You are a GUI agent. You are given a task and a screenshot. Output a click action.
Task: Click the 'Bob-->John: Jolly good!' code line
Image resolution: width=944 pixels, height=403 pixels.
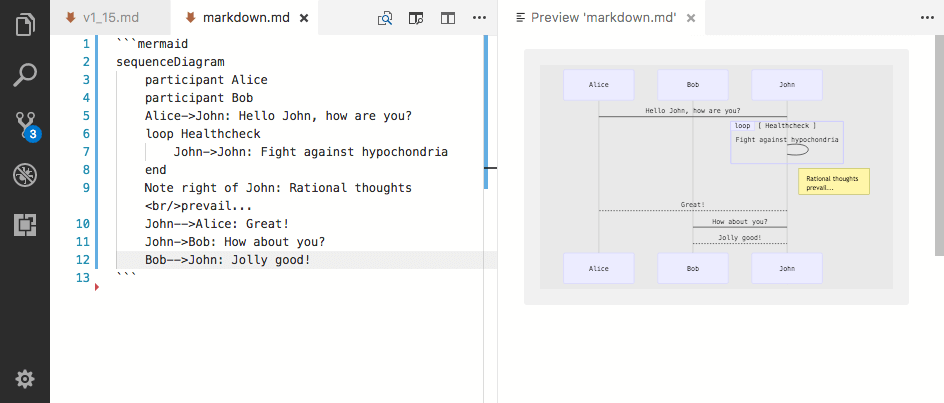(228, 260)
